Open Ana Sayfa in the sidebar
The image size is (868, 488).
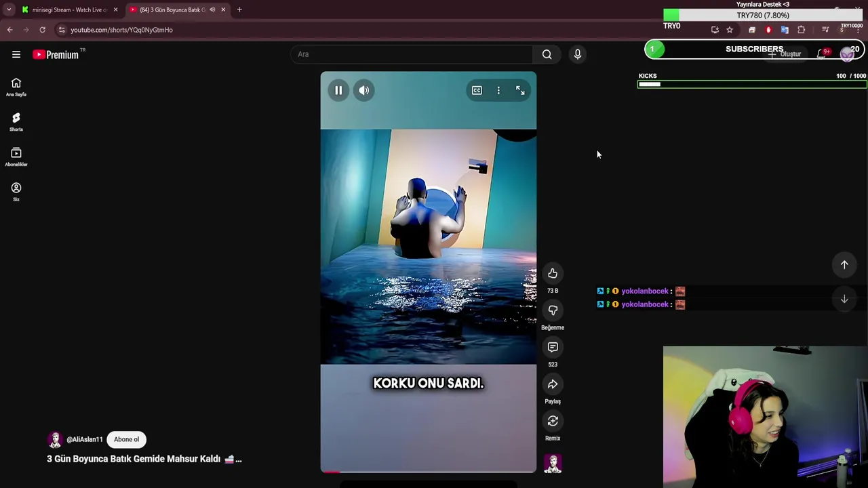point(16,87)
